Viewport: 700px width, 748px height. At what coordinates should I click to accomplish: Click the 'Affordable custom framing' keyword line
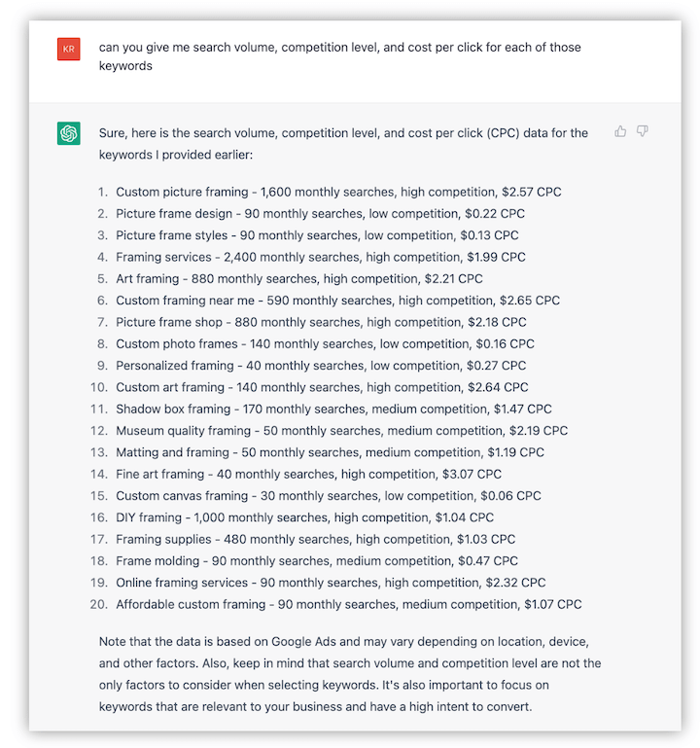tap(348, 604)
